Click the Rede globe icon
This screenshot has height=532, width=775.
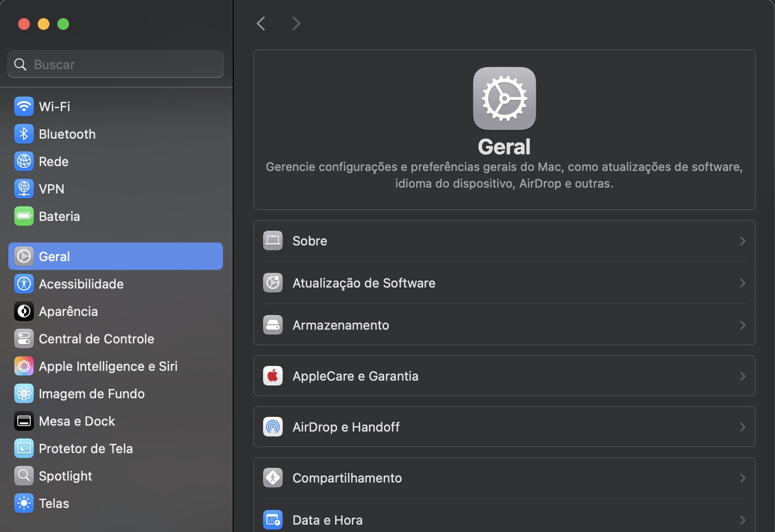[x=24, y=161]
